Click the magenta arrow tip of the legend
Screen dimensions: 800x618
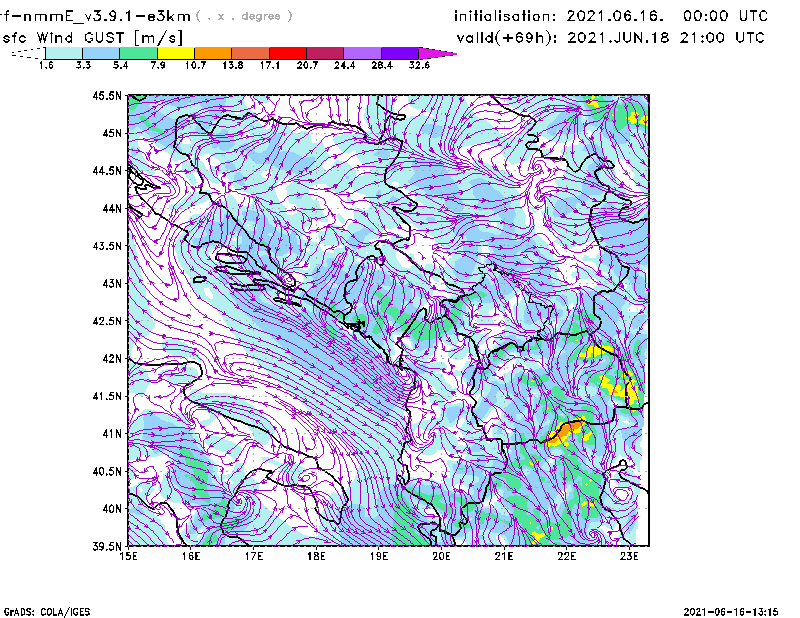tap(438, 53)
